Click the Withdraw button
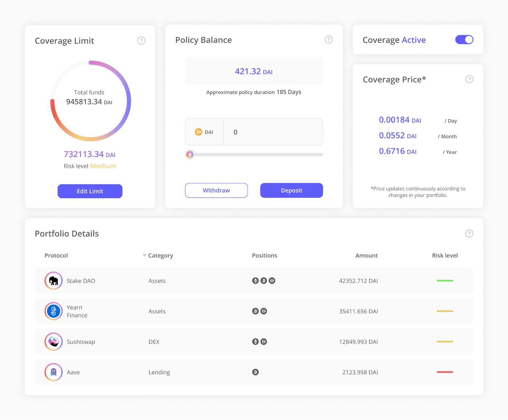 pos(216,190)
